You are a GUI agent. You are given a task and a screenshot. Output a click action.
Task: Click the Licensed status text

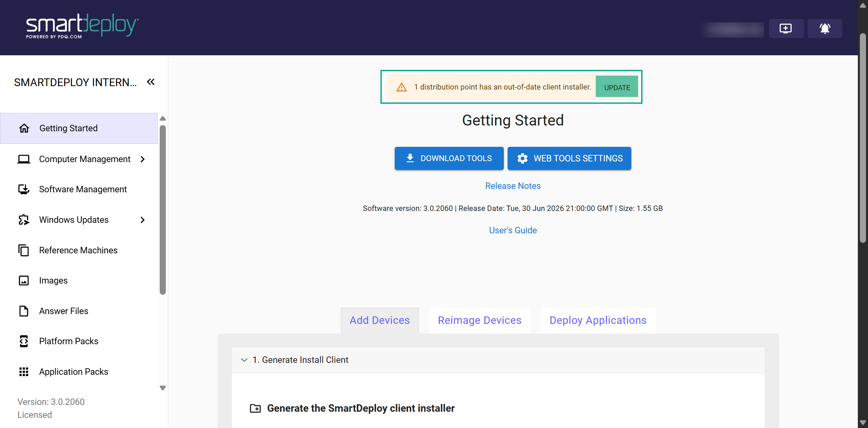[35, 415]
